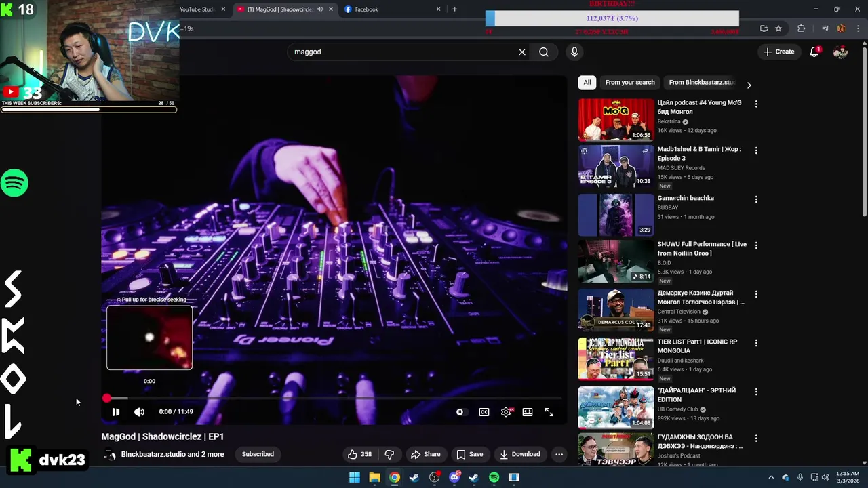Screen dimensions: 868x488
Task: Run search with the magnifier button
Action: (x=544, y=52)
